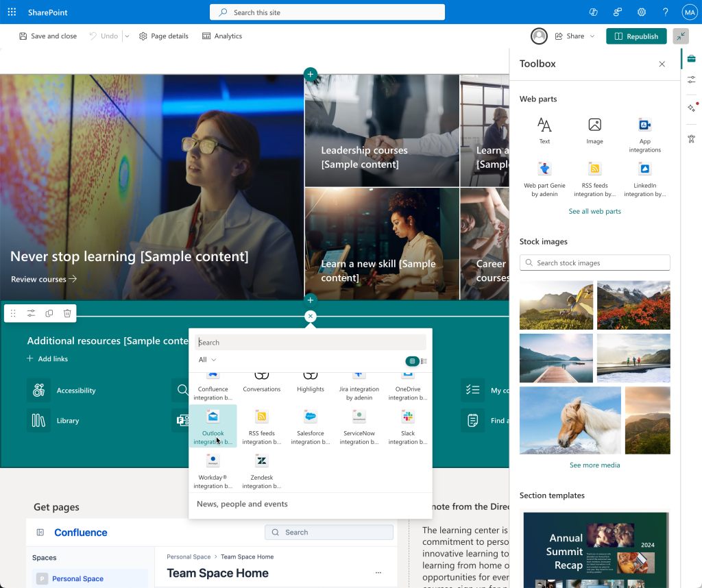Screen dimensions: 702x588
Task: Collapse the editing pane via arrows button
Action: tap(681, 36)
